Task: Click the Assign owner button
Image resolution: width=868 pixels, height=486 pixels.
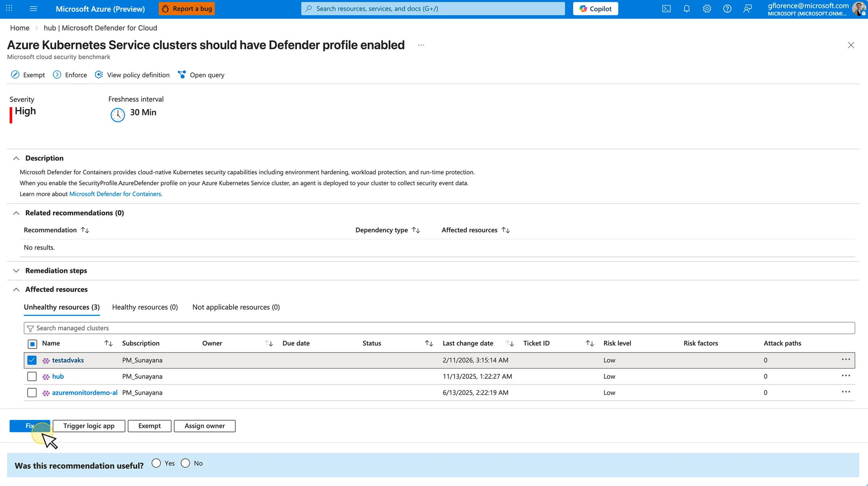Action: click(x=205, y=426)
